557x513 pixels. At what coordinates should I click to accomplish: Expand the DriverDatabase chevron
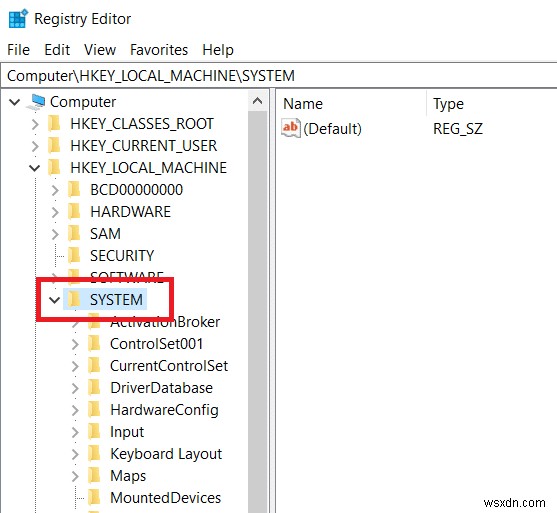coord(75,388)
